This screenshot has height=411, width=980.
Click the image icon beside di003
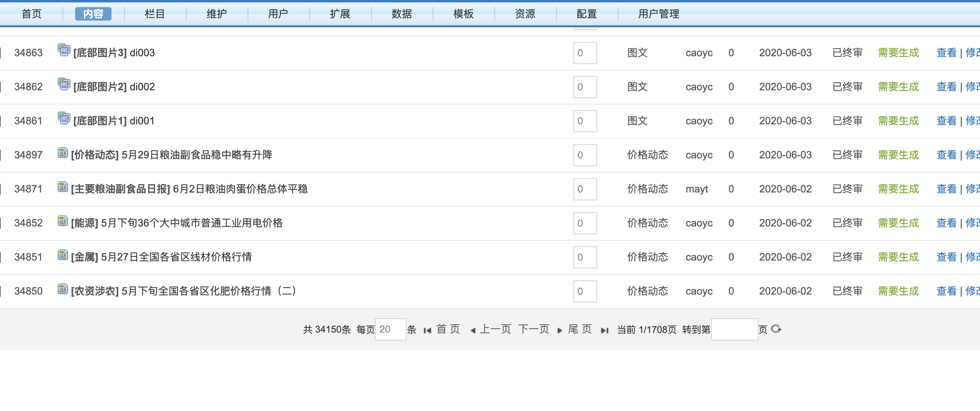pos(64,50)
